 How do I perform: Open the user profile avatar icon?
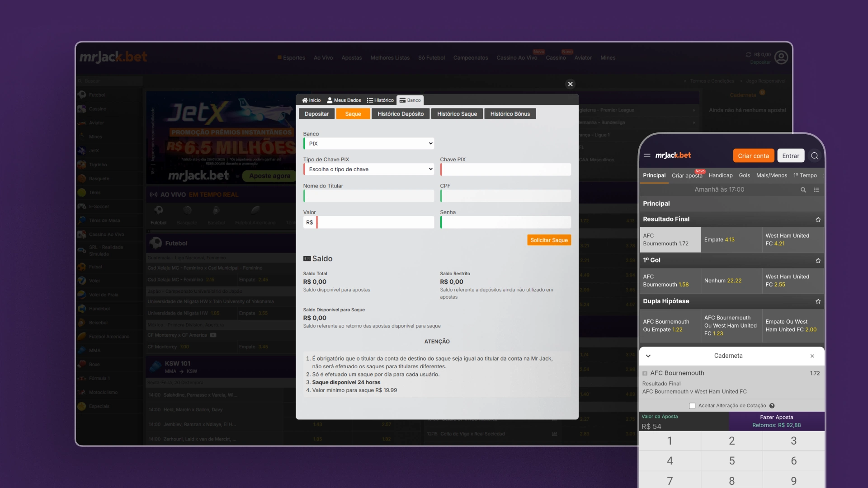[x=781, y=57]
